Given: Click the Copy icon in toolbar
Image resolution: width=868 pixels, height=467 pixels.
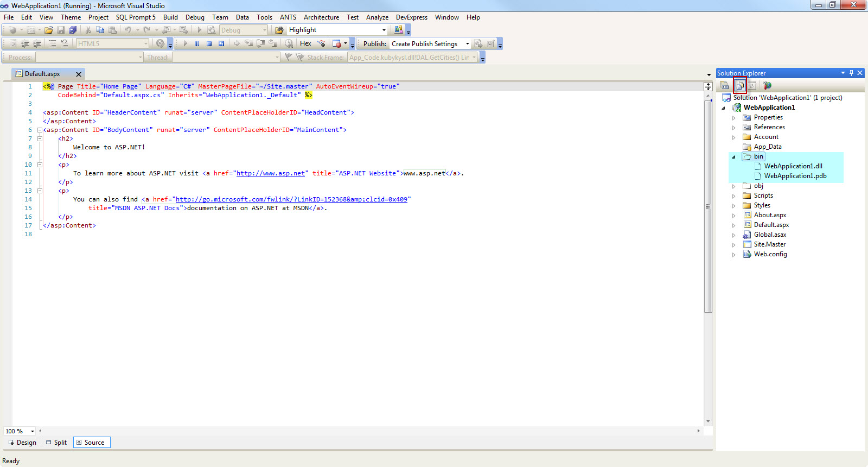Looking at the screenshot, I should pos(100,30).
